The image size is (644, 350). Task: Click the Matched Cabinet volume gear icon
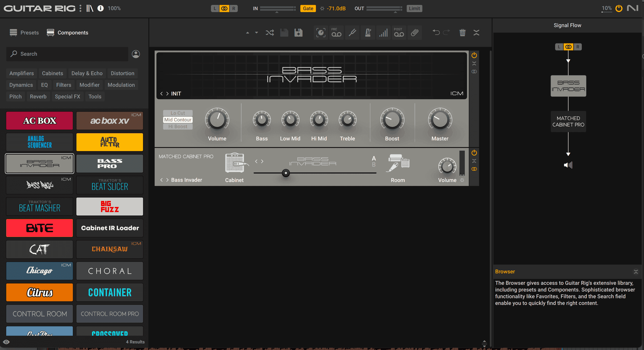point(462,180)
